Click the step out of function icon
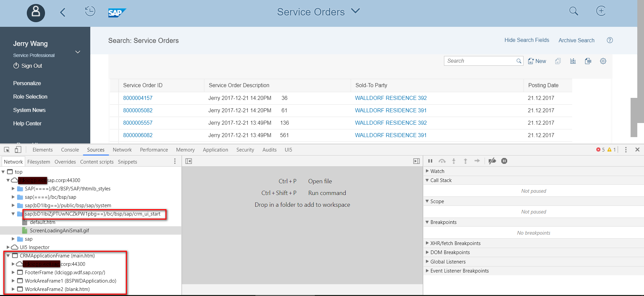 pyautogui.click(x=465, y=161)
